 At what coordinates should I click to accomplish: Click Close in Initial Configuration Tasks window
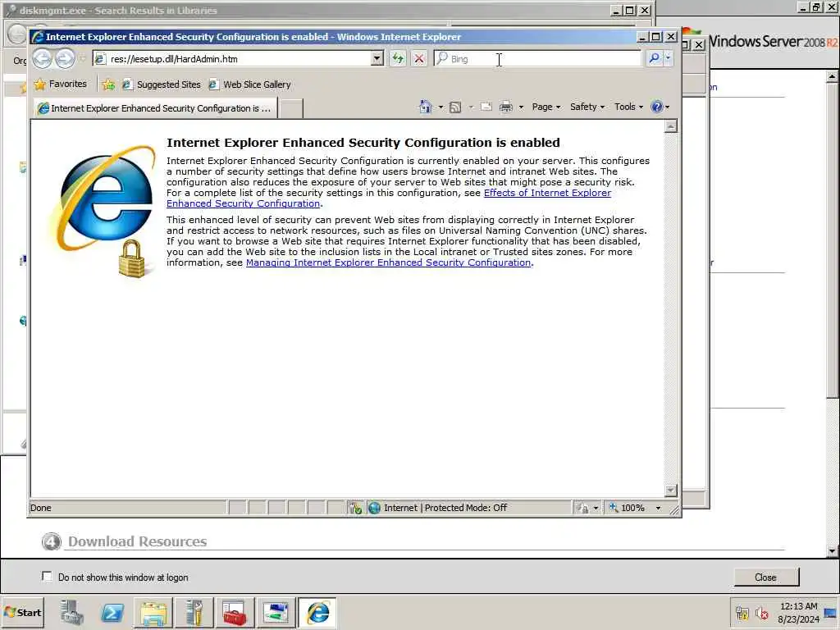pos(765,577)
